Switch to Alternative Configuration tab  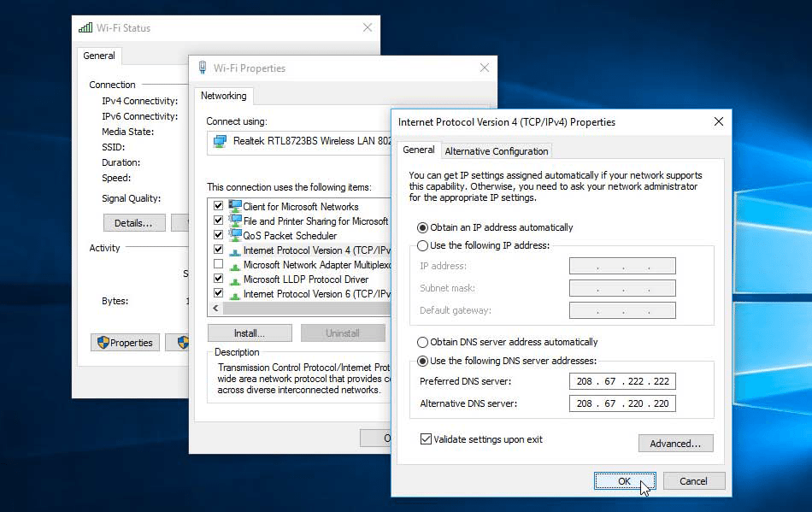click(496, 151)
